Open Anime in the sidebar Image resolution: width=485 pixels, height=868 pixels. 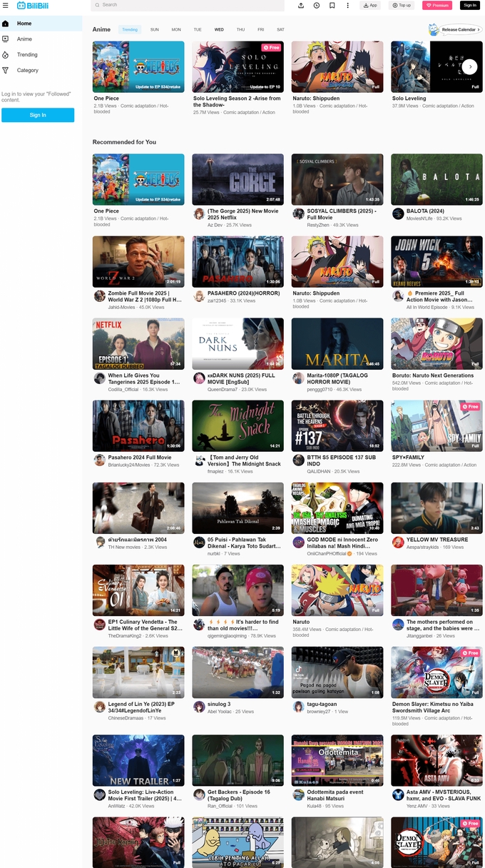24,39
